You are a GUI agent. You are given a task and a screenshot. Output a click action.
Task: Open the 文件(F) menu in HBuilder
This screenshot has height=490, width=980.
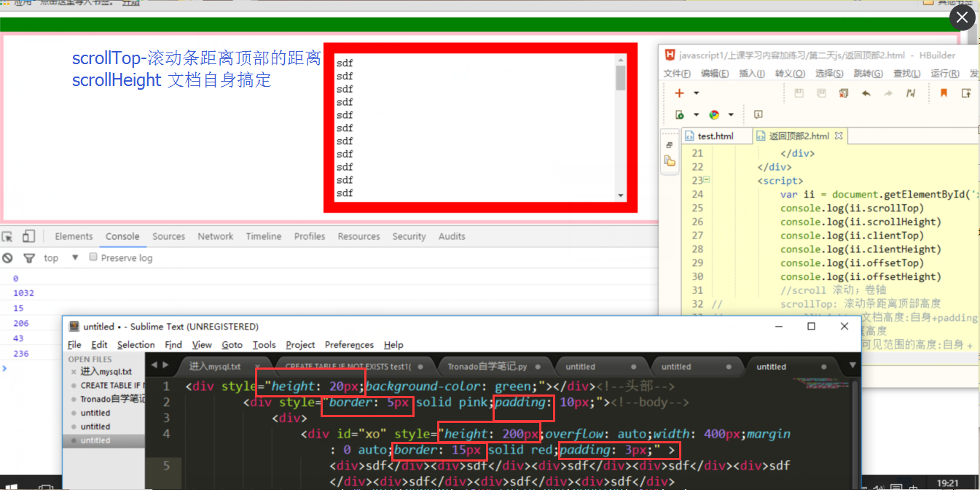click(x=677, y=74)
